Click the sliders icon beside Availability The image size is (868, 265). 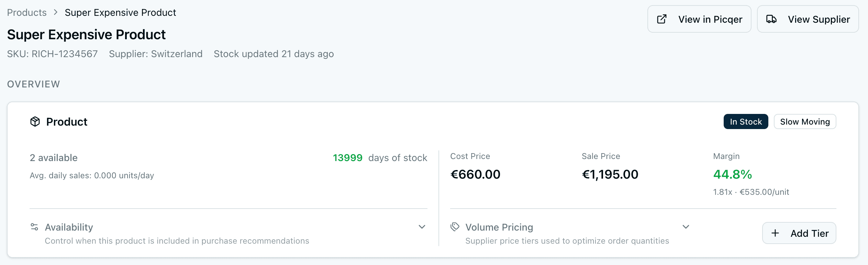[x=34, y=226]
